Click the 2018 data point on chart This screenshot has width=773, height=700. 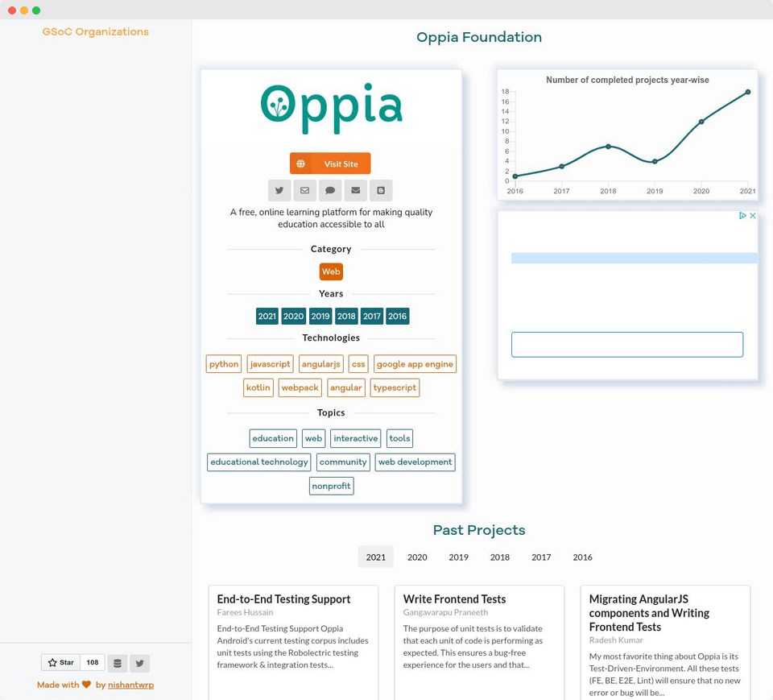pos(609,147)
